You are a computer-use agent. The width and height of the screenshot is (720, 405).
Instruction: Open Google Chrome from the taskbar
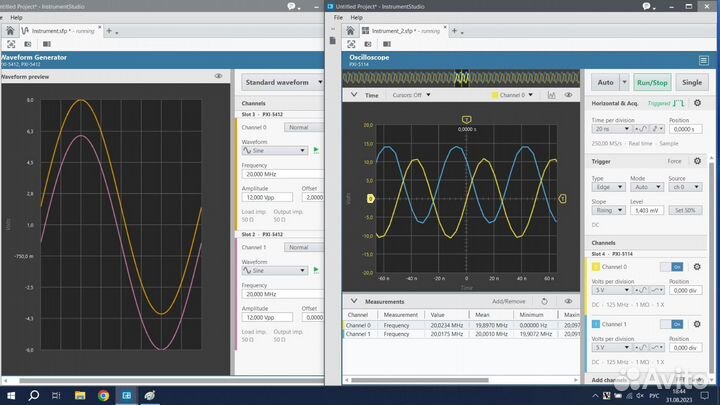(x=103, y=395)
